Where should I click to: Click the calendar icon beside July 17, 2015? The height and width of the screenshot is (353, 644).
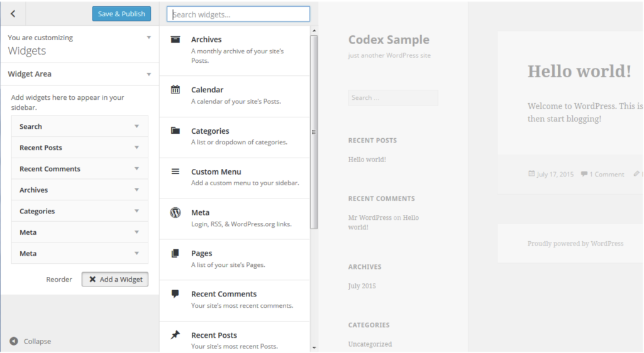(x=531, y=174)
